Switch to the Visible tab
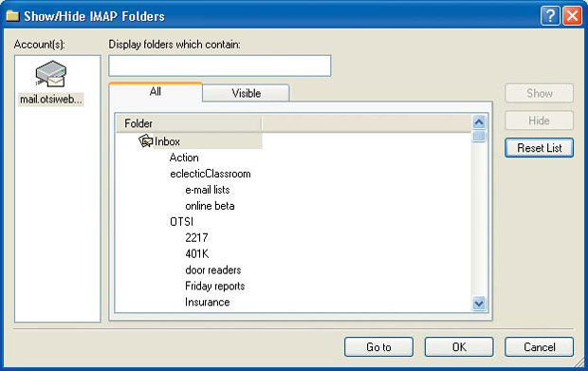588x371 pixels. click(246, 93)
